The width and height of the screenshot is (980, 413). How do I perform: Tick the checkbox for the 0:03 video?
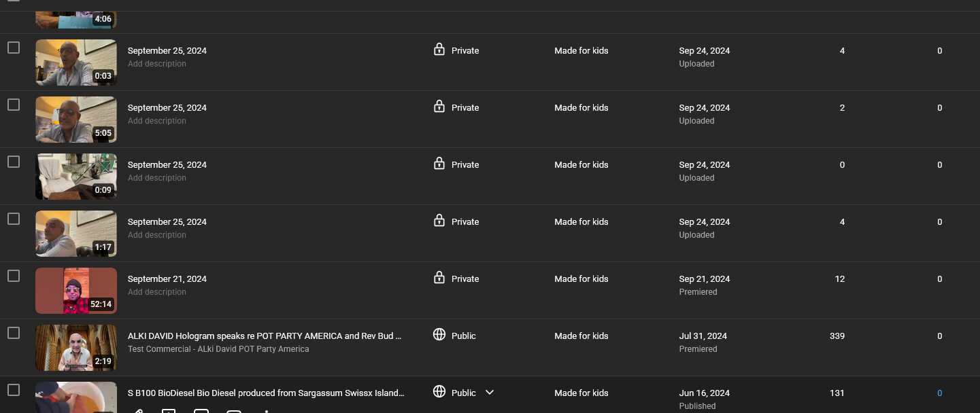tap(14, 48)
